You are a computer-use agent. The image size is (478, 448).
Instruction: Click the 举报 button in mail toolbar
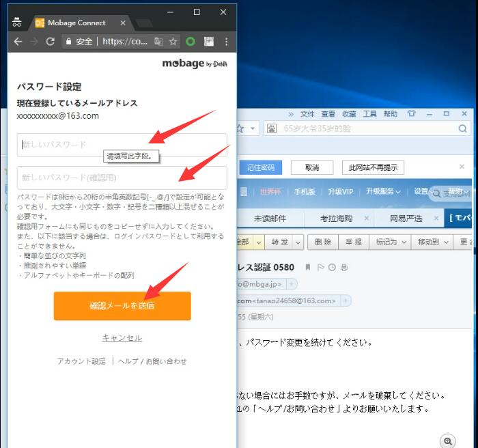(x=354, y=242)
